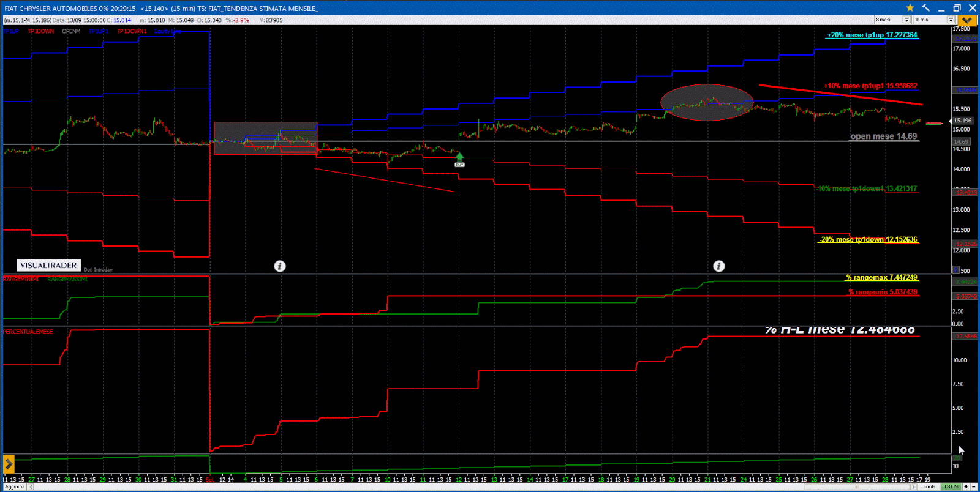Click the minus zoom-out button
This screenshot has height=492, width=980.
(x=974, y=487)
